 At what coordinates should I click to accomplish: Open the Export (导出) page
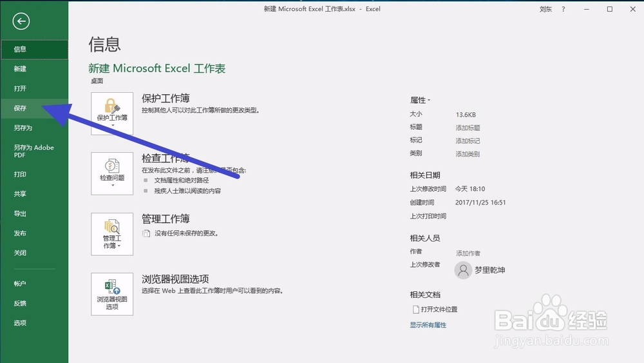point(34,213)
